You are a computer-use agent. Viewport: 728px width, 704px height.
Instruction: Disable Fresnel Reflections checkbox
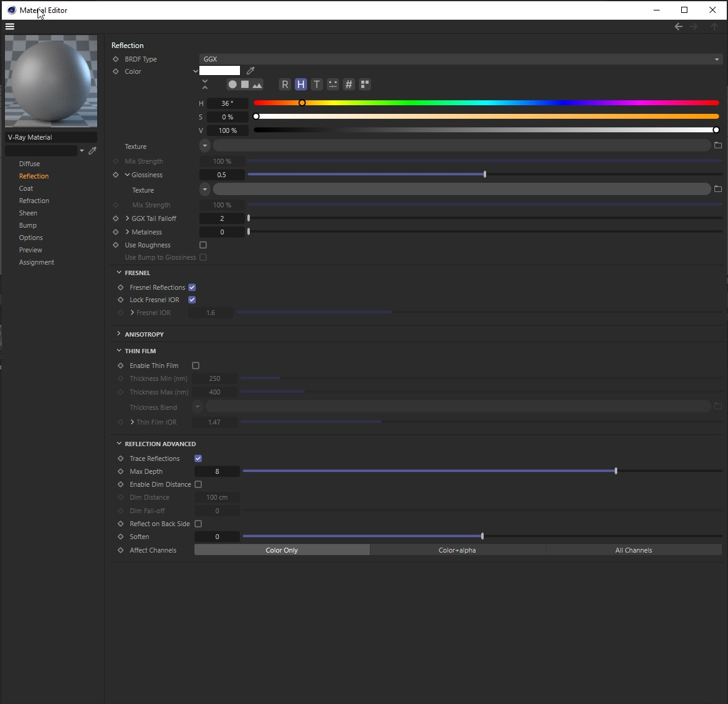pos(192,287)
